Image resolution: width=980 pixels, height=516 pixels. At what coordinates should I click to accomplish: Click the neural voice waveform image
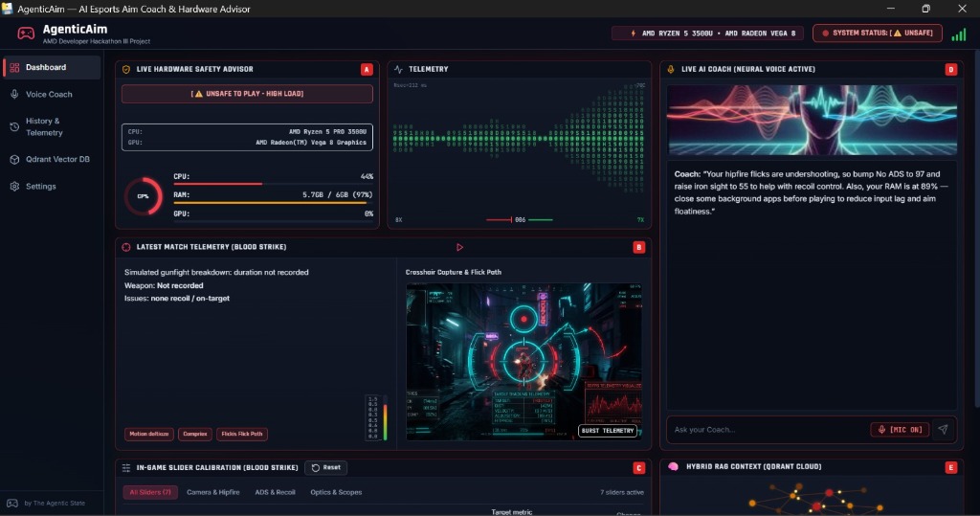(812, 120)
